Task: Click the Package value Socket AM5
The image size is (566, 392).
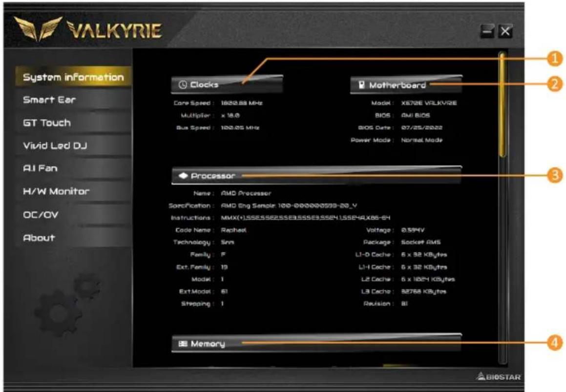Action: [420, 243]
